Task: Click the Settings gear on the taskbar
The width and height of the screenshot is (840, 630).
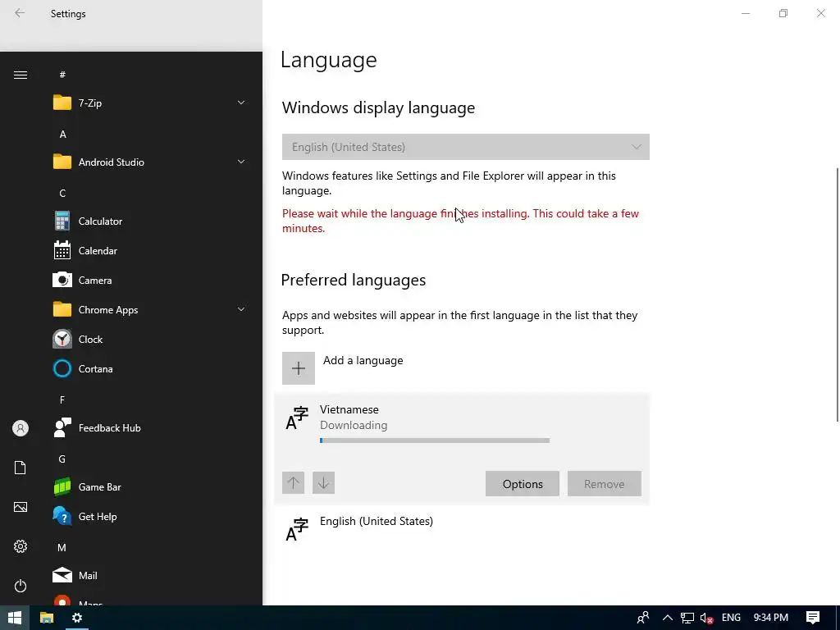Action: click(x=77, y=618)
